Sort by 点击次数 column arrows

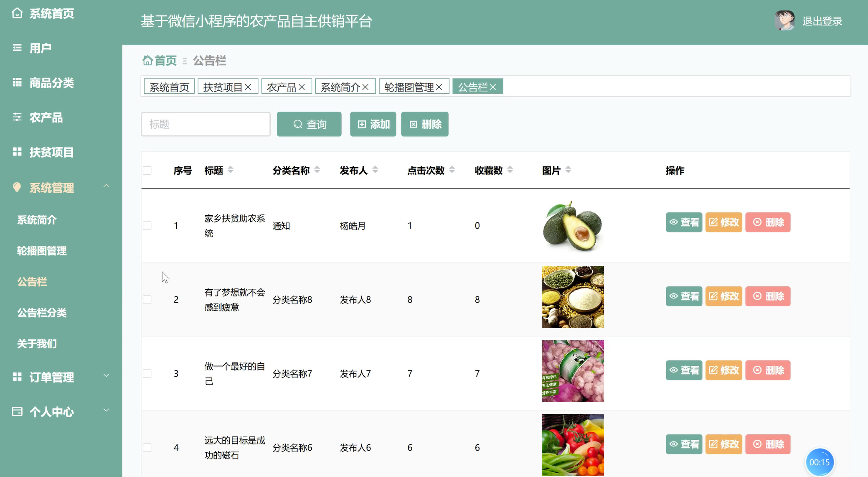(452, 170)
